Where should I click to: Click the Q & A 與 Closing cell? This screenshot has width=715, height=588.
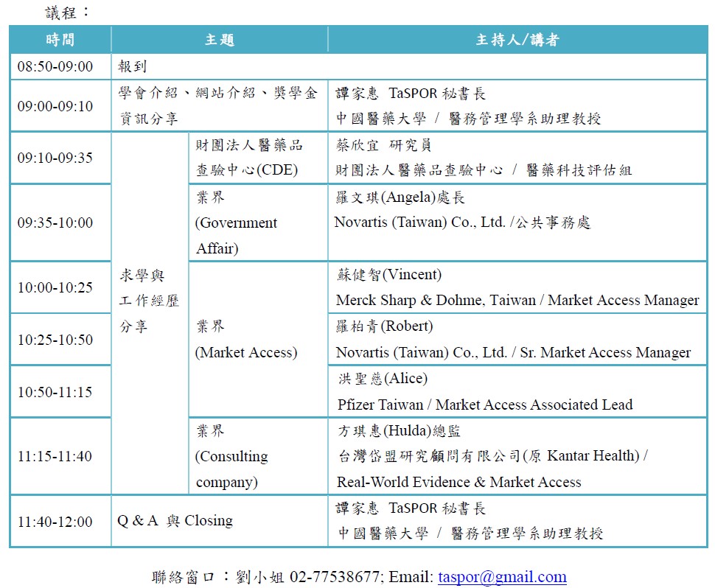pos(220,521)
